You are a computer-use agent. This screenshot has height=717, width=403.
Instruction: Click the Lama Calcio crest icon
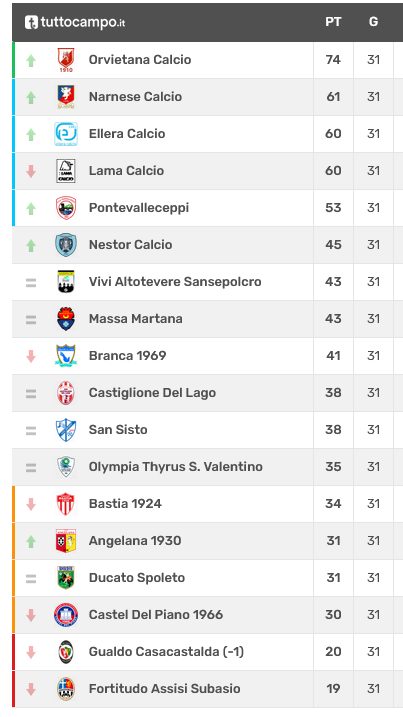pos(66,171)
